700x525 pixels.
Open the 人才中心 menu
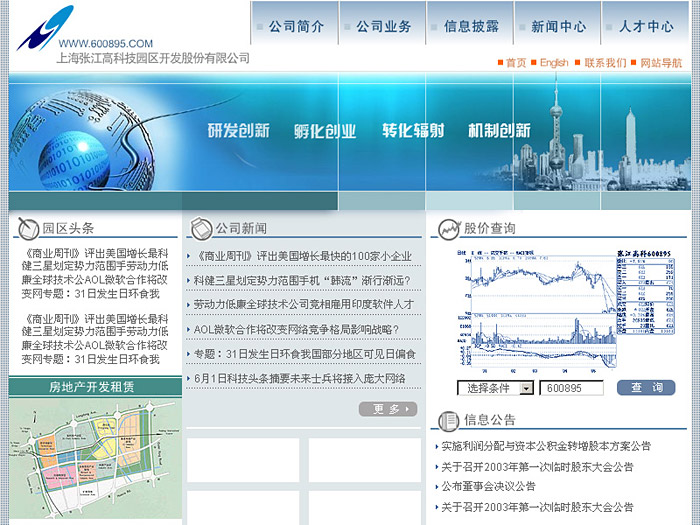pyautogui.click(x=645, y=27)
